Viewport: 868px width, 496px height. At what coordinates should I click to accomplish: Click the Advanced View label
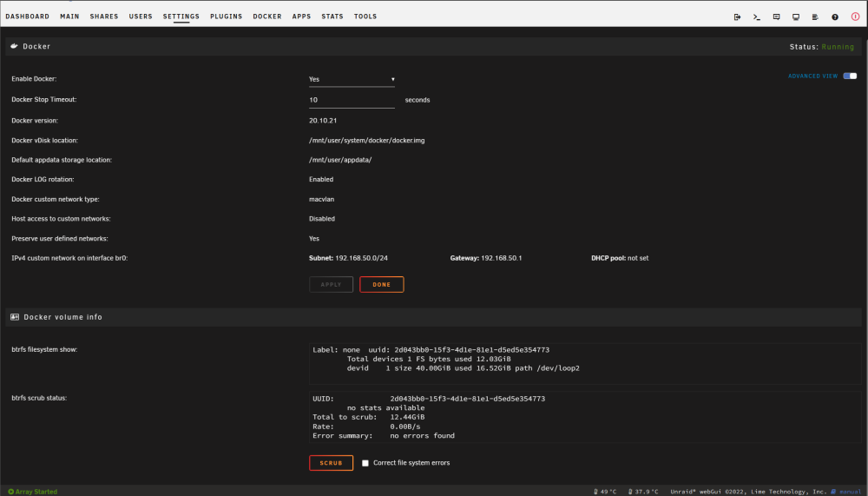coord(812,76)
